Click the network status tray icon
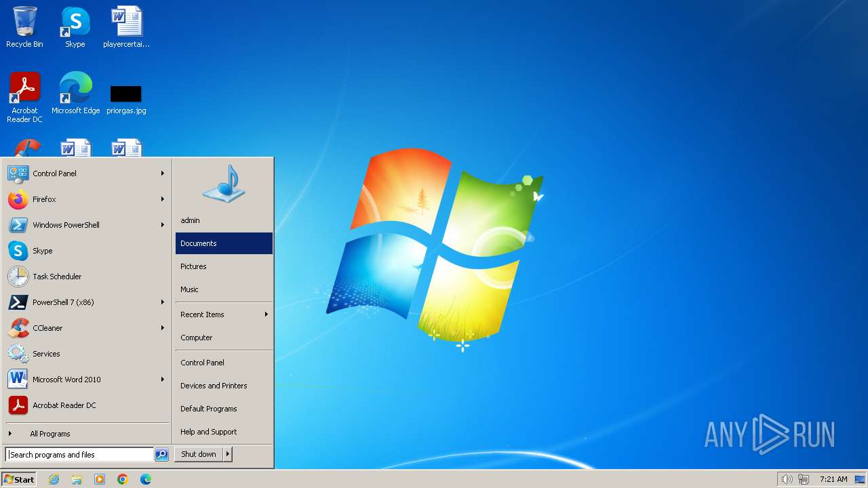 pos(804,479)
